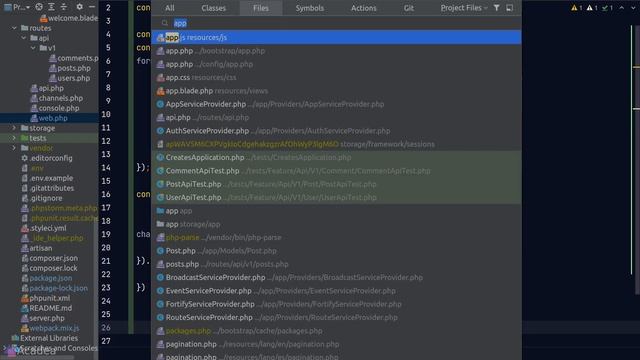Click the phpunit.xml file icon in tree

[25, 298]
